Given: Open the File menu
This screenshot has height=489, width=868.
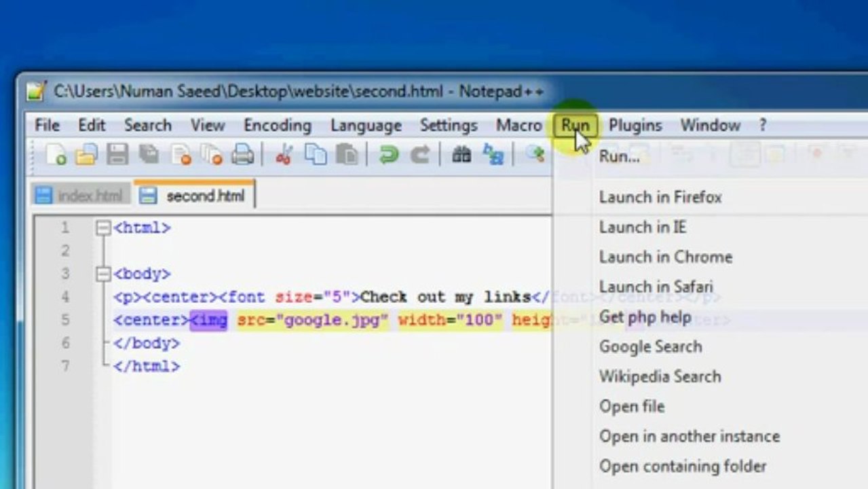Looking at the screenshot, I should coord(48,126).
